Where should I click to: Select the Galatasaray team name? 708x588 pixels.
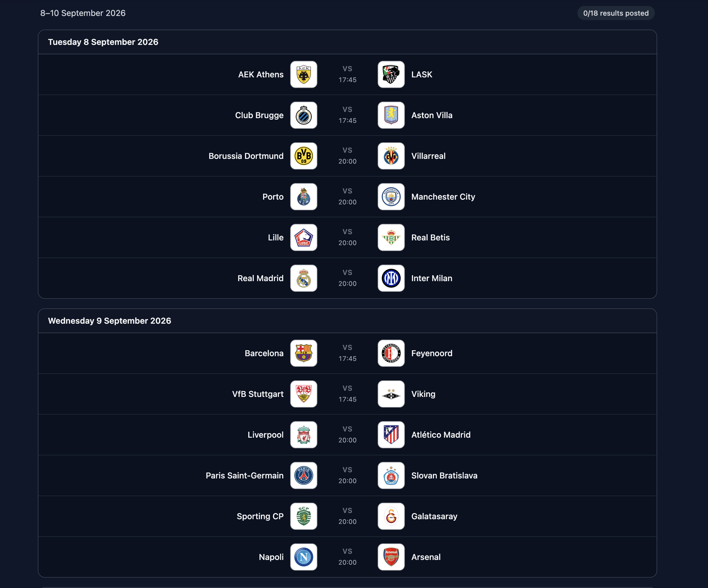434,516
